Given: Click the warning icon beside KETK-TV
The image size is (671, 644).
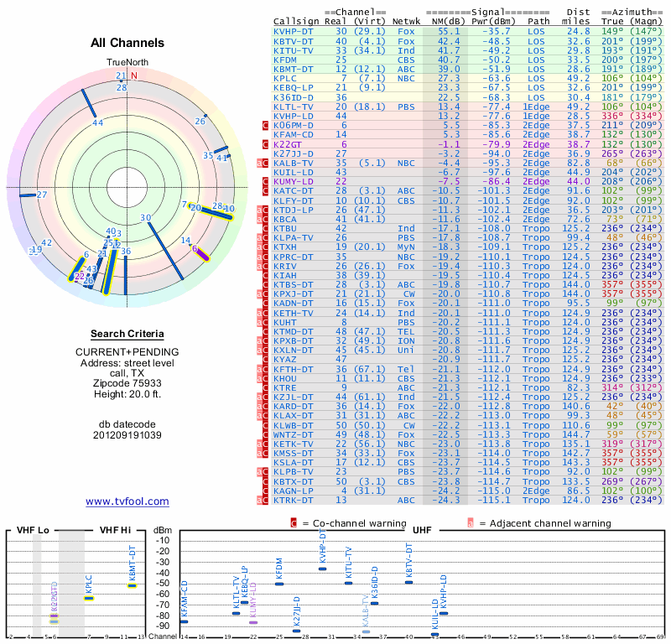Looking at the screenshot, I should pyautogui.click(x=263, y=444).
